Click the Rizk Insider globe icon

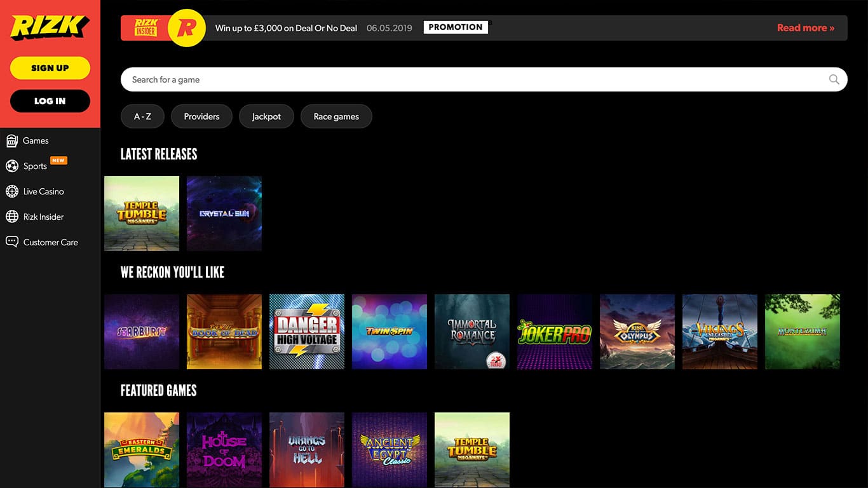pos(11,217)
